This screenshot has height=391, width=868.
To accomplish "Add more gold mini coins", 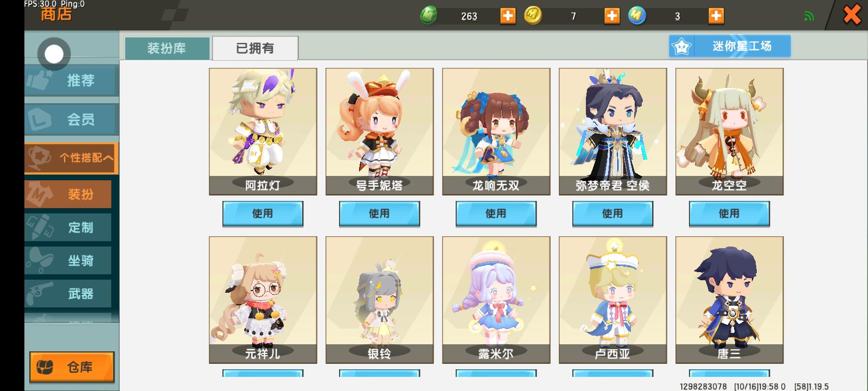I will pos(612,16).
